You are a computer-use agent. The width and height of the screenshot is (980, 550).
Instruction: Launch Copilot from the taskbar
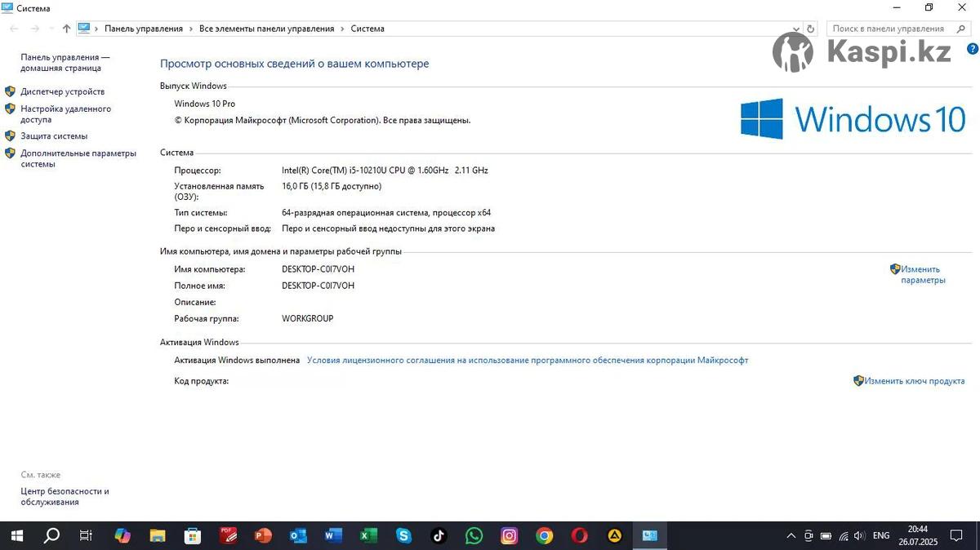click(x=122, y=536)
